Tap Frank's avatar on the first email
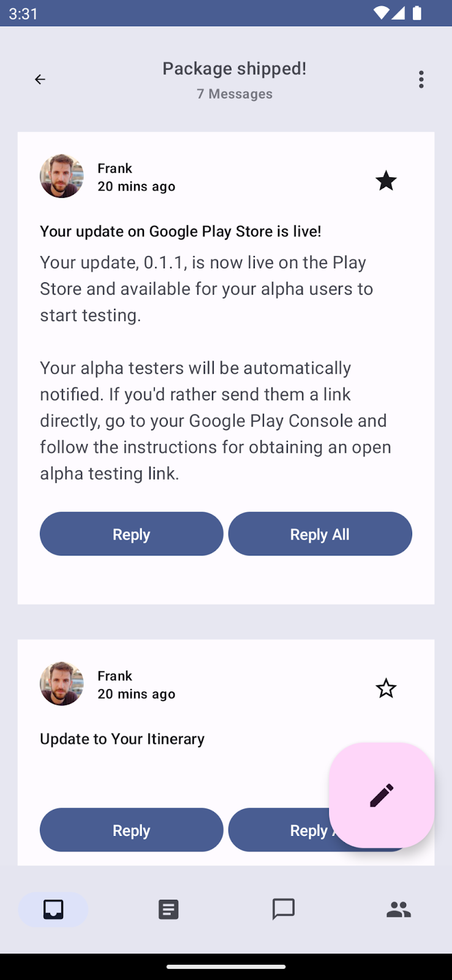The height and width of the screenshot is (980, 452). click(62, 176)
